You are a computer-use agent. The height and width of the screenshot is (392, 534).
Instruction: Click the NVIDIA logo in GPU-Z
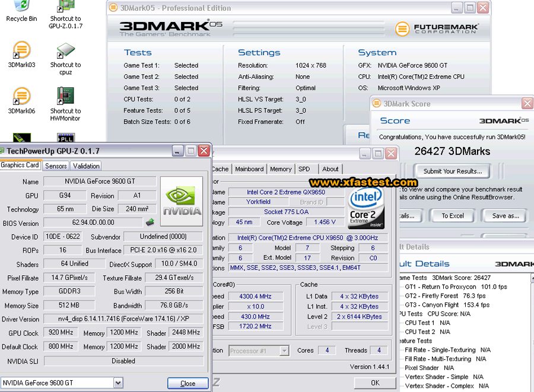point(182,201)
